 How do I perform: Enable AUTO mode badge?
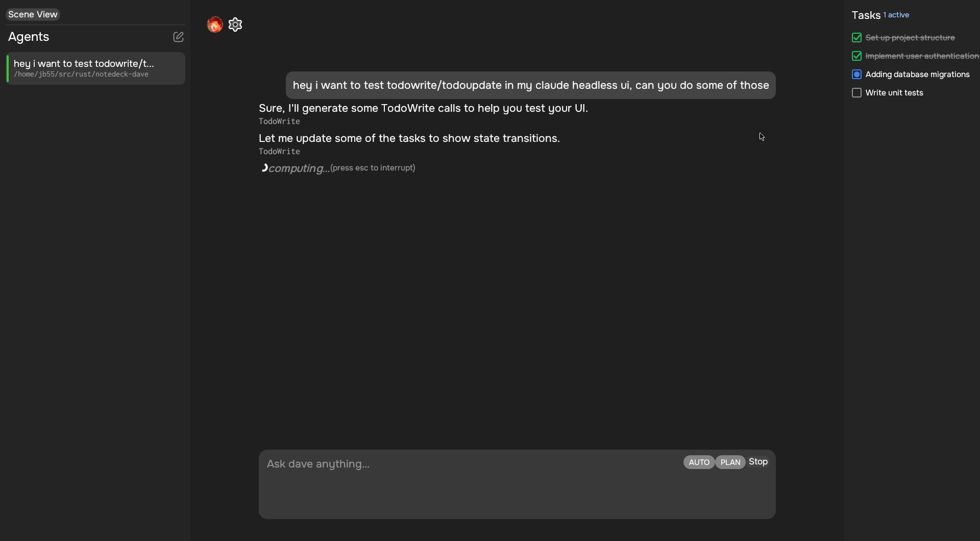[699, 462]
